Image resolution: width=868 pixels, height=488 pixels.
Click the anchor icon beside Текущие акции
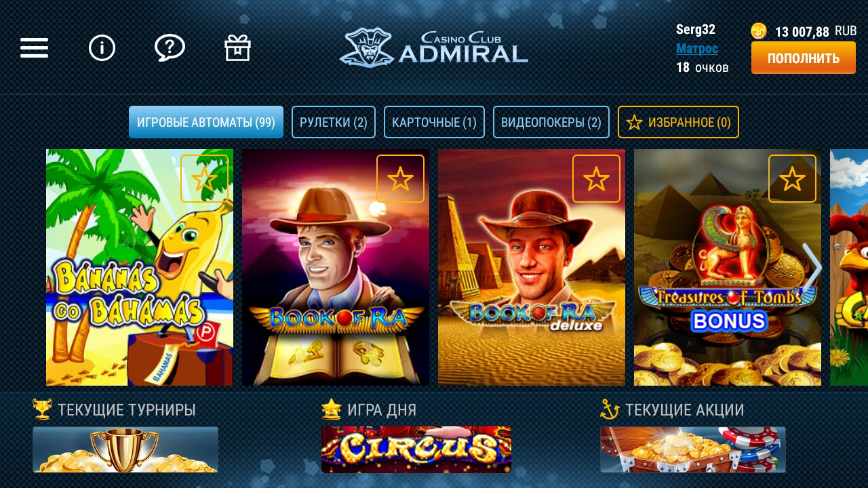[x=610, y=409]
